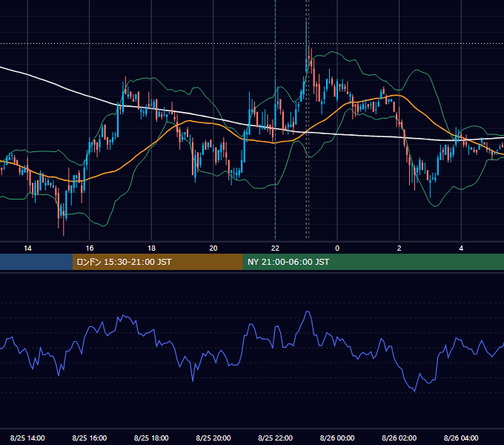Click the 16 hour label on price chart axis
The height and width of the screenshot is (445, 504).
90,248
